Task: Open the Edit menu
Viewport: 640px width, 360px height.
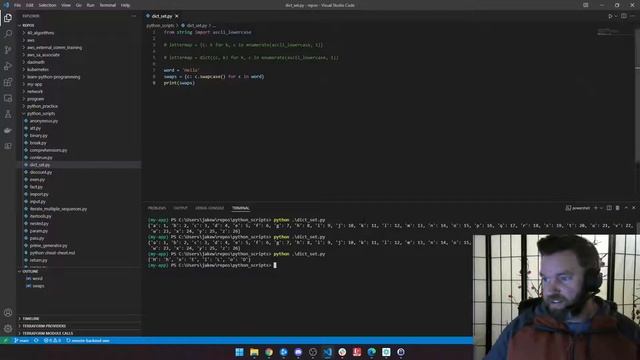Action: click(30, 5)
